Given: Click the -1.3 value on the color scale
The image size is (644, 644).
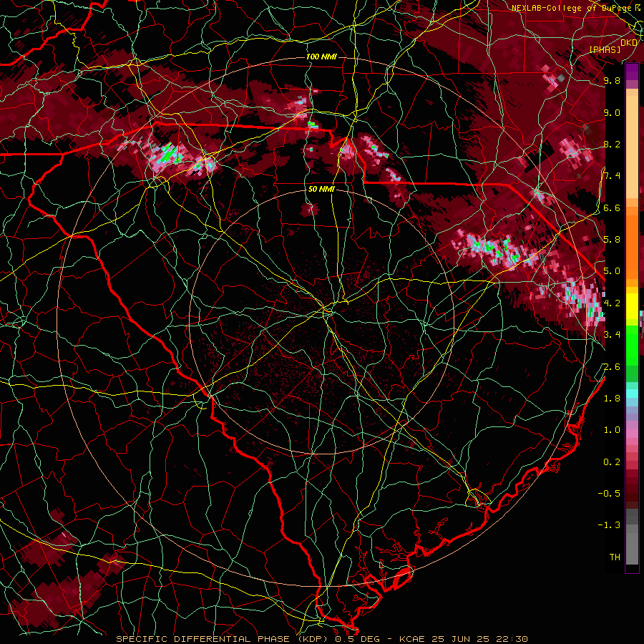Looking at the screenshot, I should [609, 525].
